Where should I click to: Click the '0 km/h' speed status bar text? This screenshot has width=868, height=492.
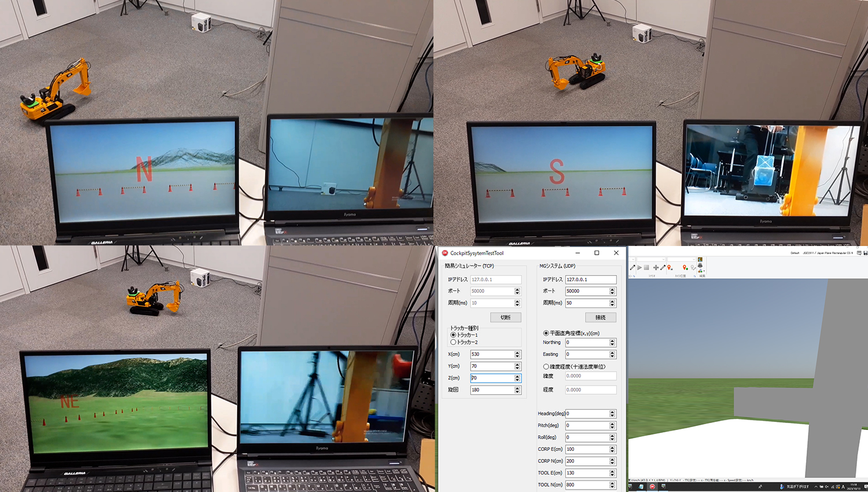tap(635, 480)
